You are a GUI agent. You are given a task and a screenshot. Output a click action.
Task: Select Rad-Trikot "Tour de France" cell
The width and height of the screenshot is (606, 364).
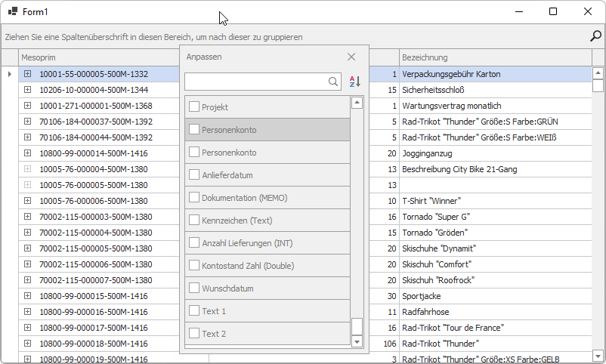(496, 327)
